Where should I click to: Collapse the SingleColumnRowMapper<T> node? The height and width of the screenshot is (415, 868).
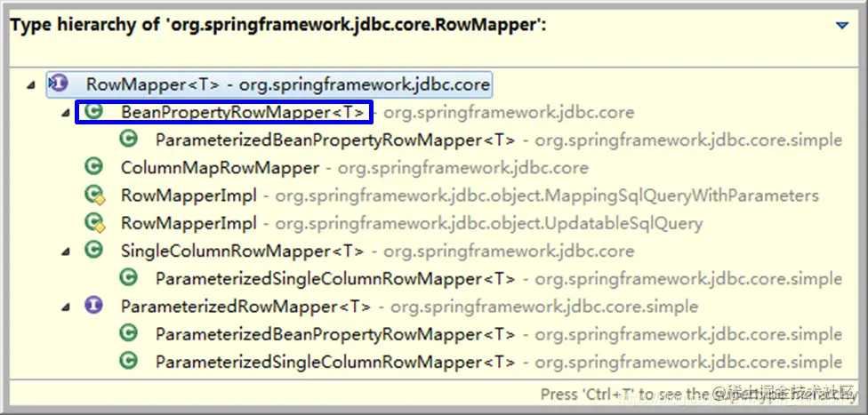66,251
